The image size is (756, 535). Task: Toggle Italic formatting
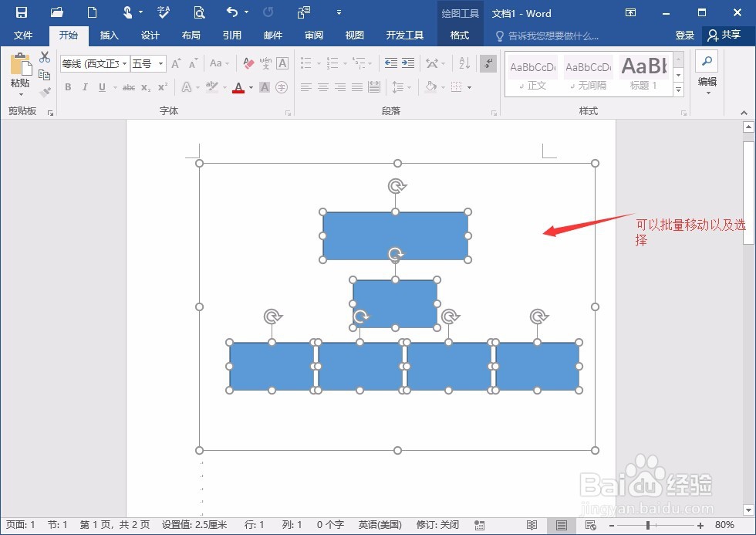(x=85, y=87)
